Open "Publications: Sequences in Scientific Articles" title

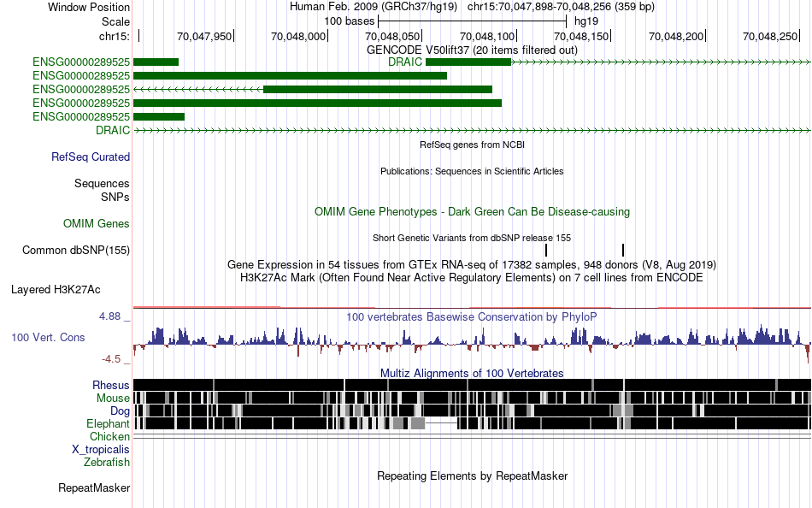point(472,171)
